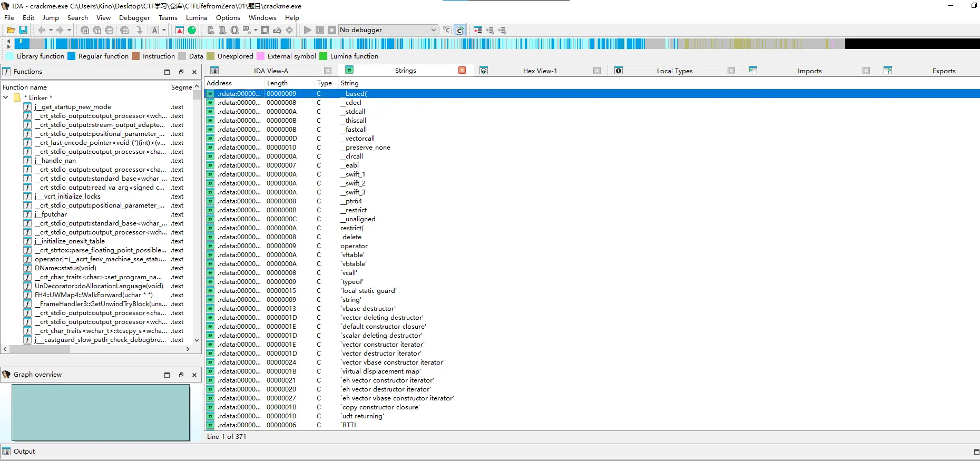This screenshot has width=980, height=461.
Task: Click the red-marked list view toolbar icon
Action: pyautogui.click(x=478, y=30)
